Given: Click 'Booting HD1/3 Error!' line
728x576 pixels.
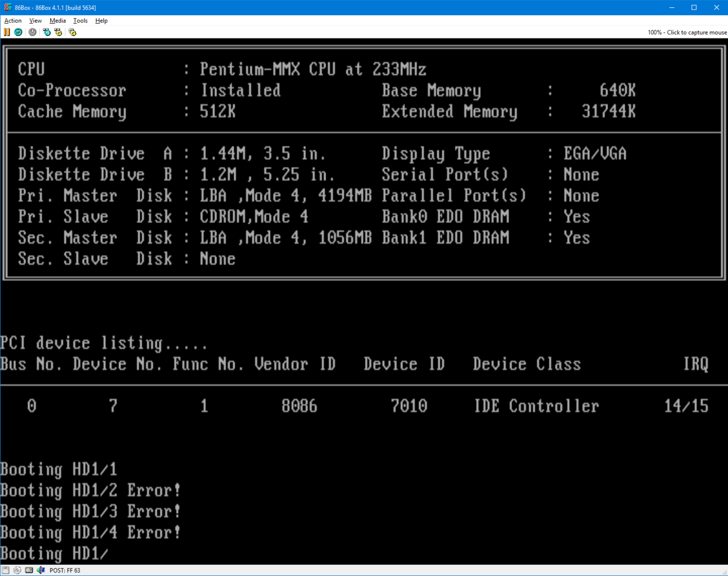Looking at the screenshot, I should pyautogui.click(x=90, y=512).
